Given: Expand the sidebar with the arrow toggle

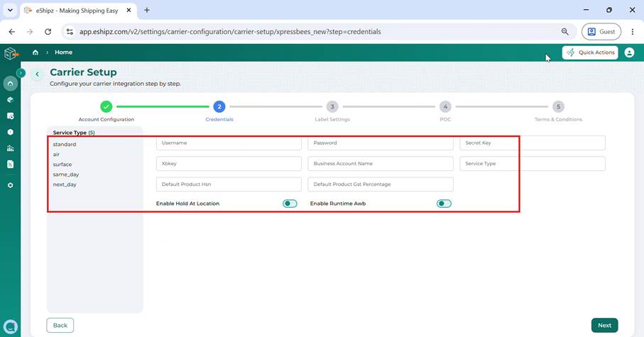Looking at the screenshot, I should (21, 73).
